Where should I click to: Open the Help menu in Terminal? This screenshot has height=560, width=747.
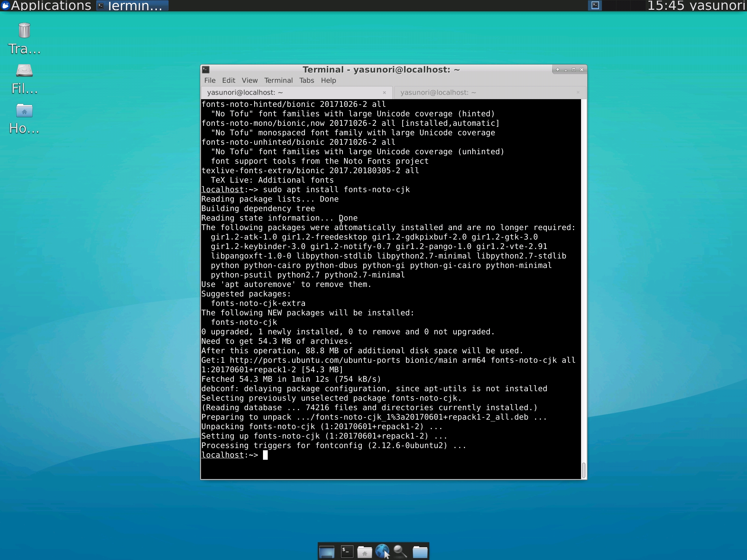(x=328, y=81)
